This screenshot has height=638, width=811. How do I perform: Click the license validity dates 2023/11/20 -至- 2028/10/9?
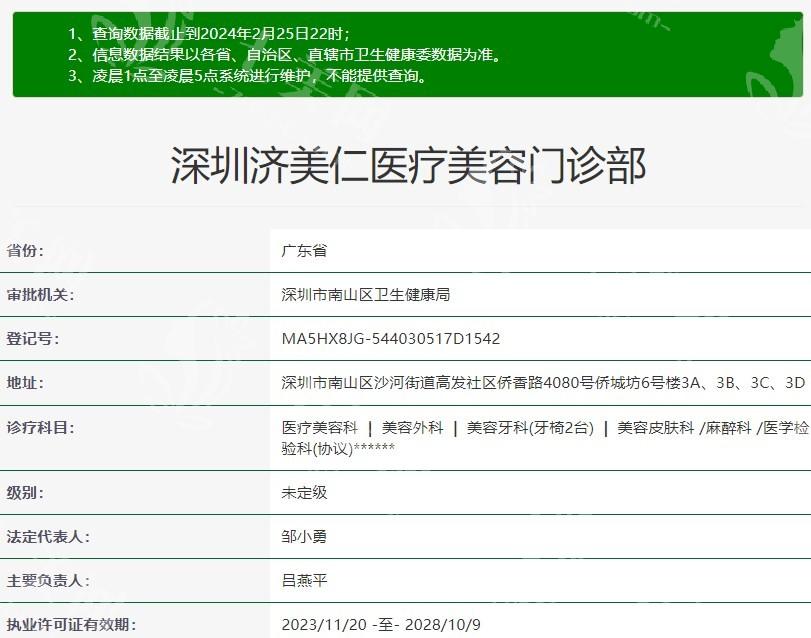[x=381, y=625]
